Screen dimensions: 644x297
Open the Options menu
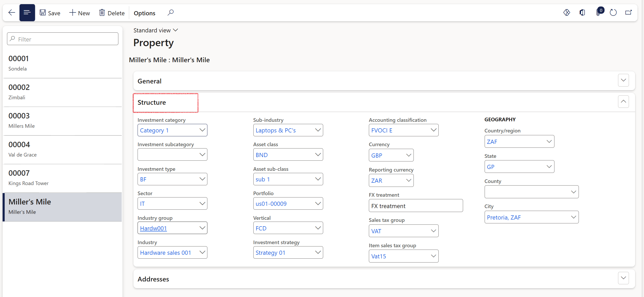pos(144,13)
